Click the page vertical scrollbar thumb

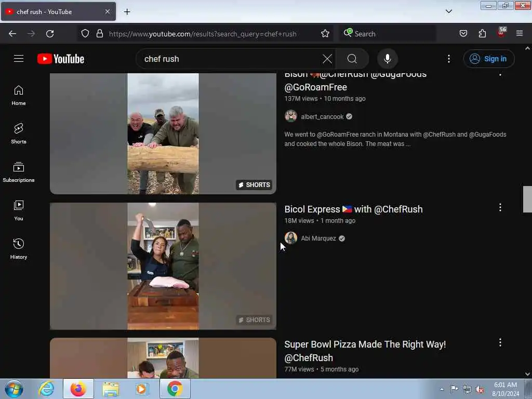click(527, 199)
